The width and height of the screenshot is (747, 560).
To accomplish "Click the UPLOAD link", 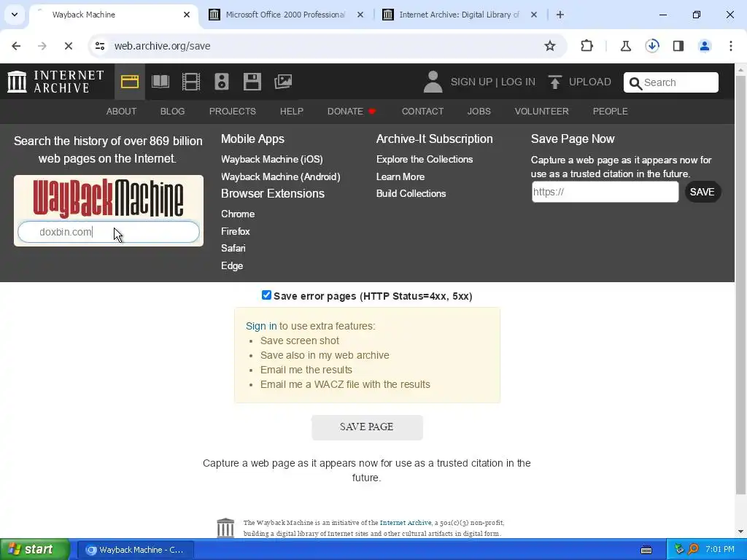I will tap(589, 82).
